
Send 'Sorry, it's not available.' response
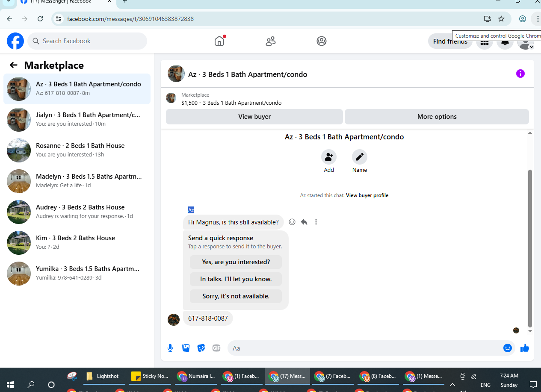tap(236, 296)
